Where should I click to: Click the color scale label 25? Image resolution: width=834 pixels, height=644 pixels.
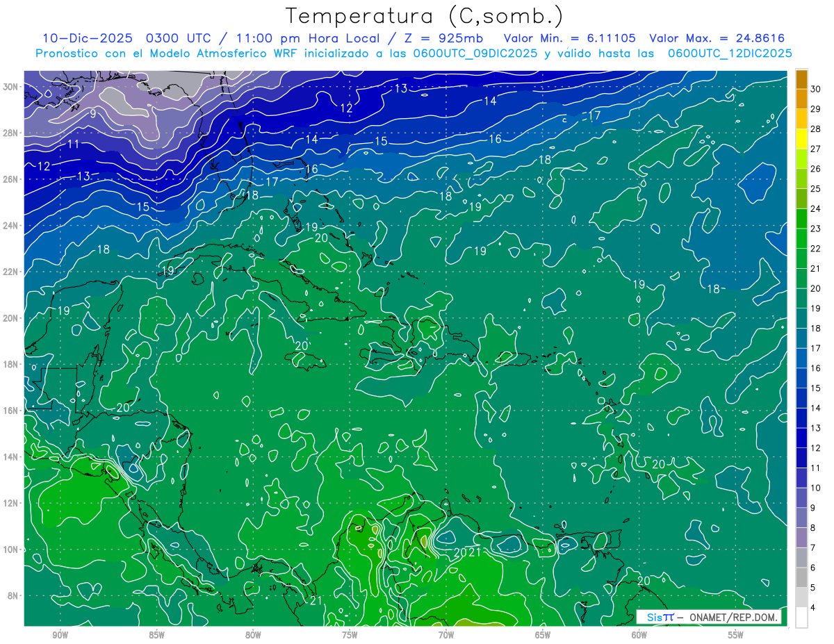pos(817,189)
